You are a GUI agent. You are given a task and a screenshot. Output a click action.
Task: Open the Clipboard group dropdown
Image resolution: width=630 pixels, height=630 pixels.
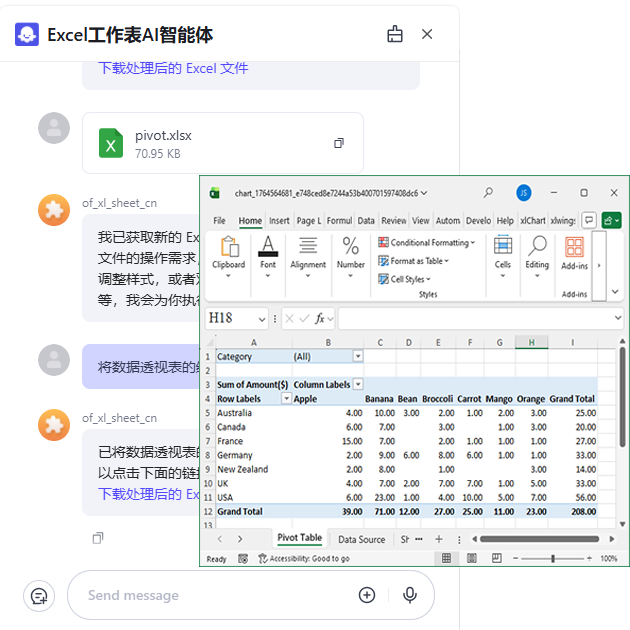(228, 276)
